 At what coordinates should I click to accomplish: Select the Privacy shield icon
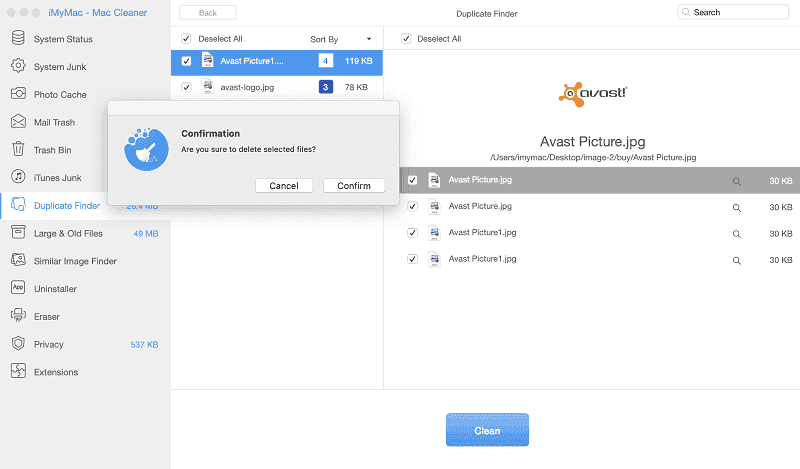(x=18, y=343)
